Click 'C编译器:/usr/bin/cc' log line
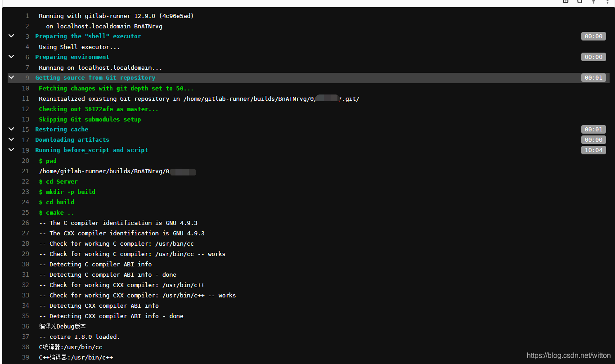Image resolution: width=615 pixels, height=364 pixels. [71, 347]
